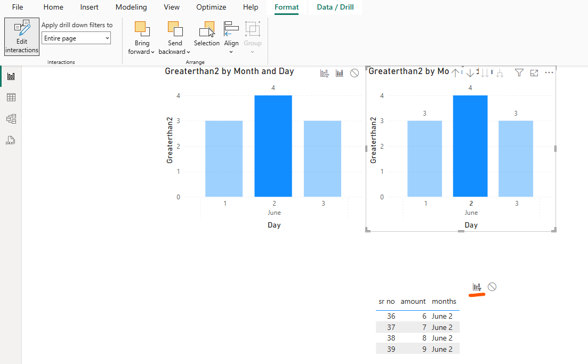Switch to the Insert ribbon tab
Viewport: 588px width, 364px height.
point(89,7)
